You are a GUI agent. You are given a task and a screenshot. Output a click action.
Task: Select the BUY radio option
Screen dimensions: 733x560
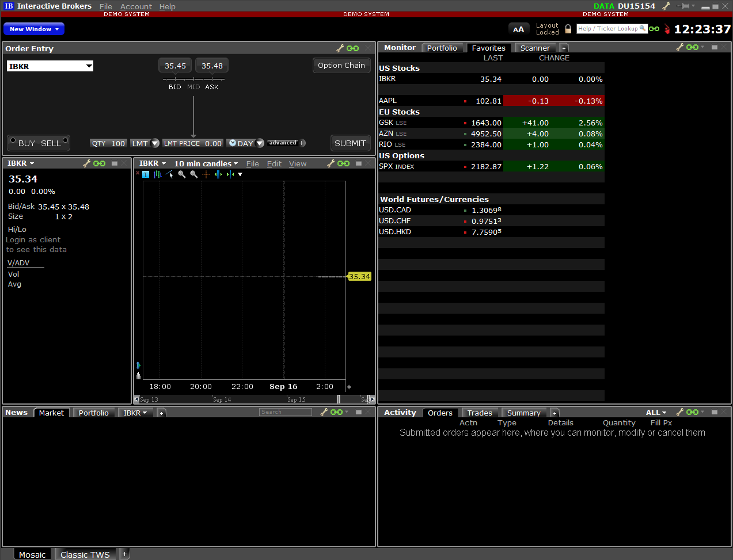pos(13,140)
